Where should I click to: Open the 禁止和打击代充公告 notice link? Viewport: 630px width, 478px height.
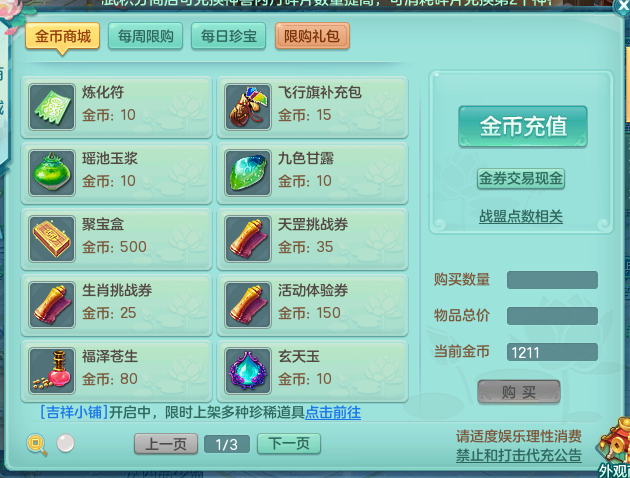coord(519,456)
